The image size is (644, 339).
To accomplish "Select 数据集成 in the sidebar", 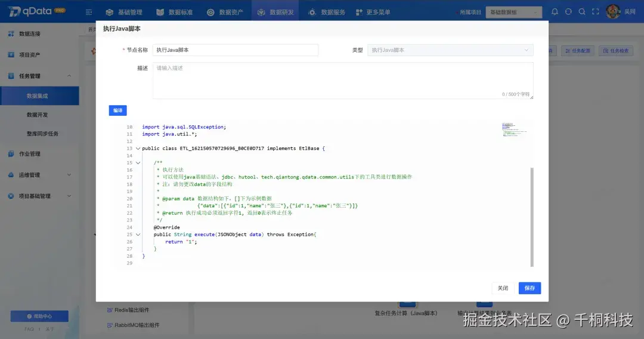I will (x=39, y=95).
